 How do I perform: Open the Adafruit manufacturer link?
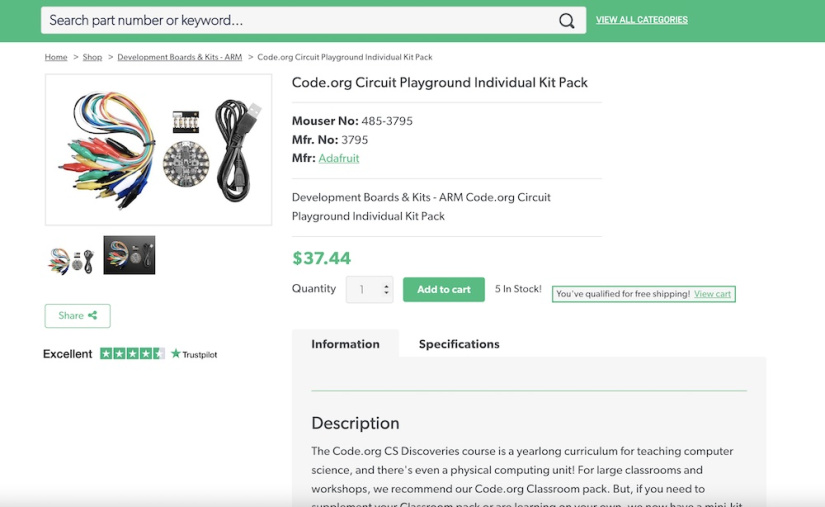pos(339,158)
